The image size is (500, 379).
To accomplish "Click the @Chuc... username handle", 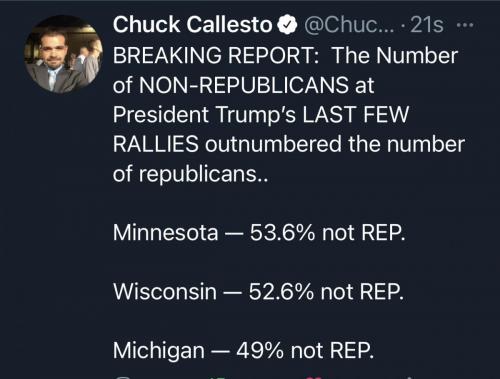I will (349, 25).
